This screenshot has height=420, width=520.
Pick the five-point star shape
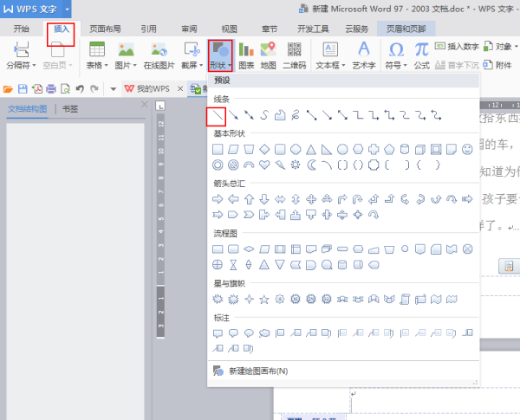click(x=264, y=300)
